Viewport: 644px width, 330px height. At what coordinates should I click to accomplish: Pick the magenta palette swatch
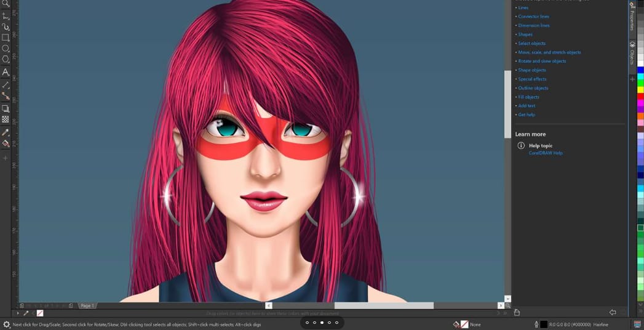[640, 103]
